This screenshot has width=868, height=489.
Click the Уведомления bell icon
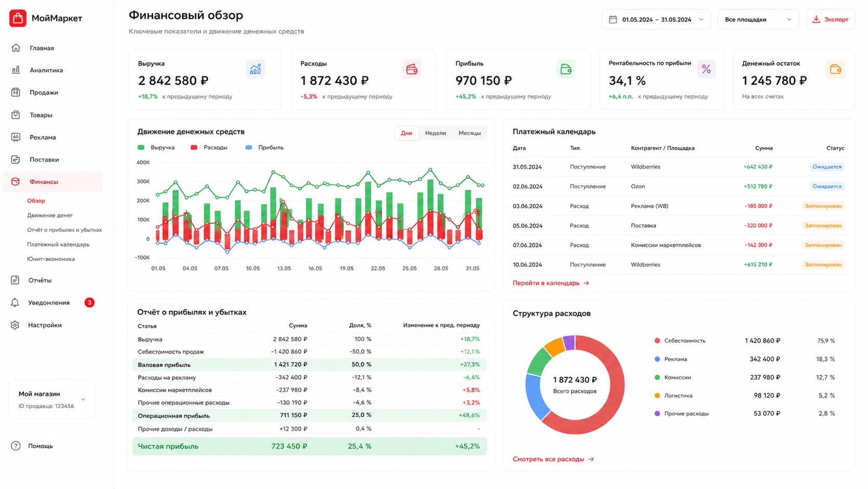click(15, 302)
